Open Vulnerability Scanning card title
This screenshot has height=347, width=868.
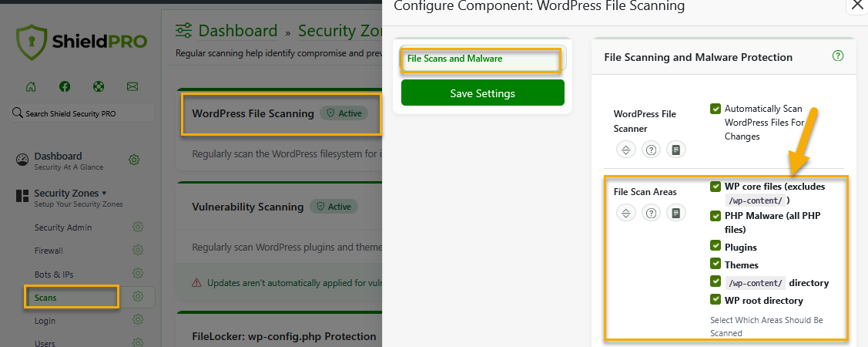[248, 207]
